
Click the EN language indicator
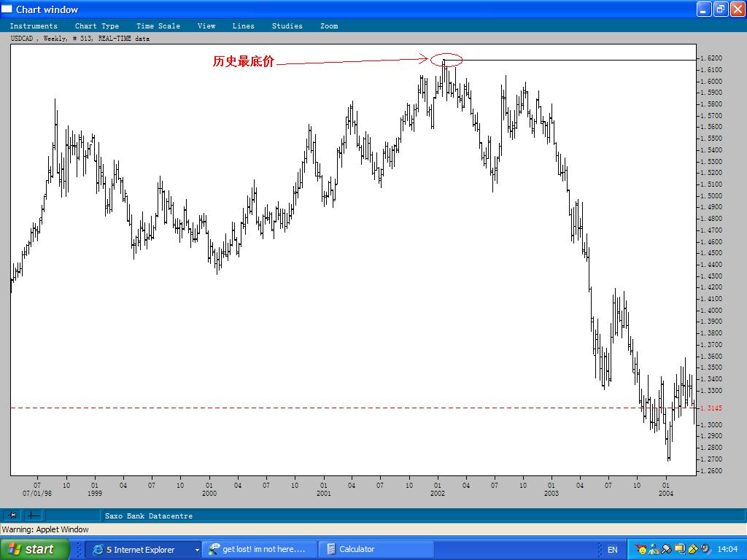(613, 550)
